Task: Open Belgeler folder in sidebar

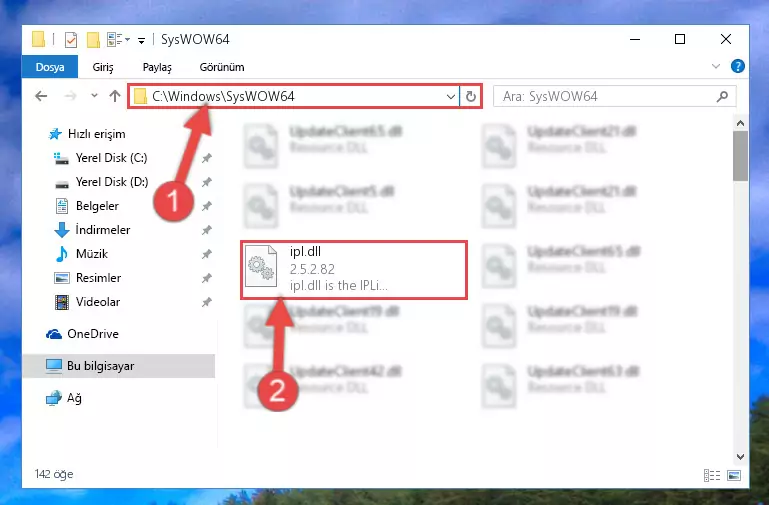Action: pyautogui.click(x=86, y=206)
